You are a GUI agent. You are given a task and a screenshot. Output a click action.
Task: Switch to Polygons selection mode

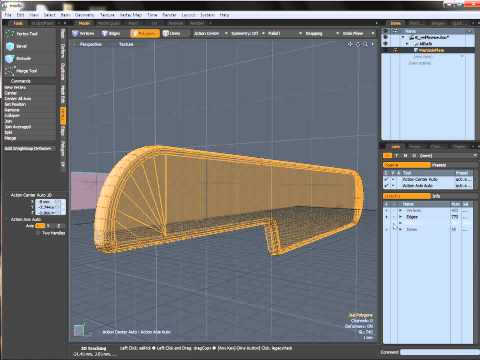click(145, 34)
